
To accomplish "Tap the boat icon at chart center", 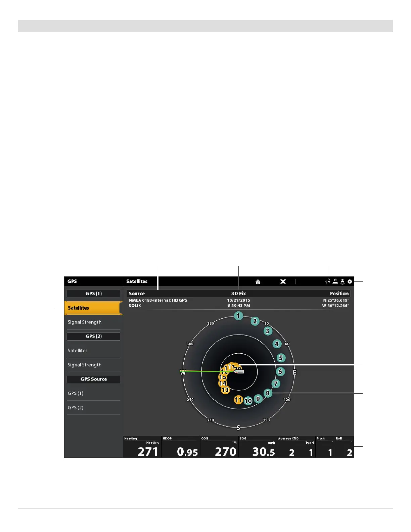I will tap(239, 371).
